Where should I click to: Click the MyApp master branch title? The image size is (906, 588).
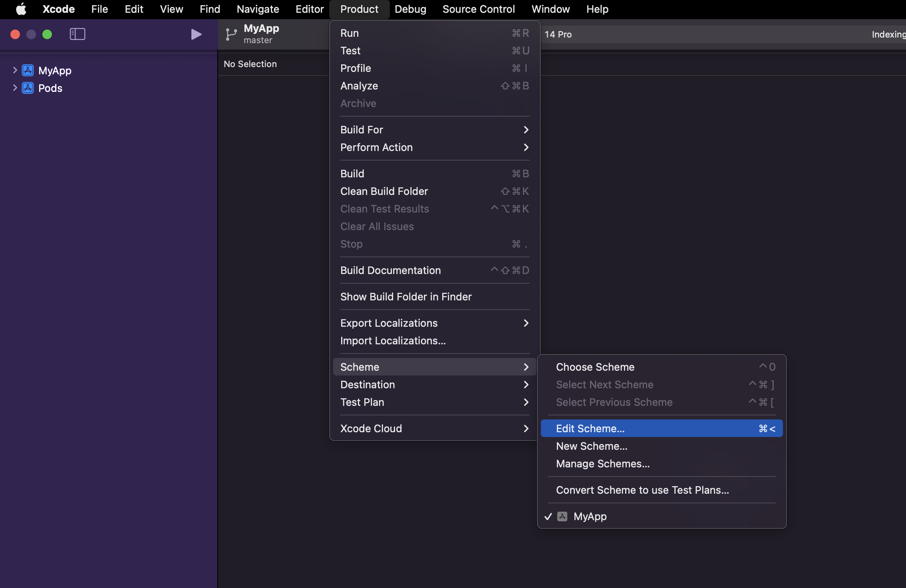(x=261, y=34)
